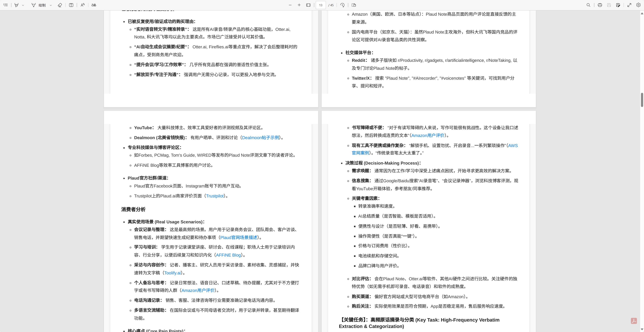Zoom in with plus button

299,5
